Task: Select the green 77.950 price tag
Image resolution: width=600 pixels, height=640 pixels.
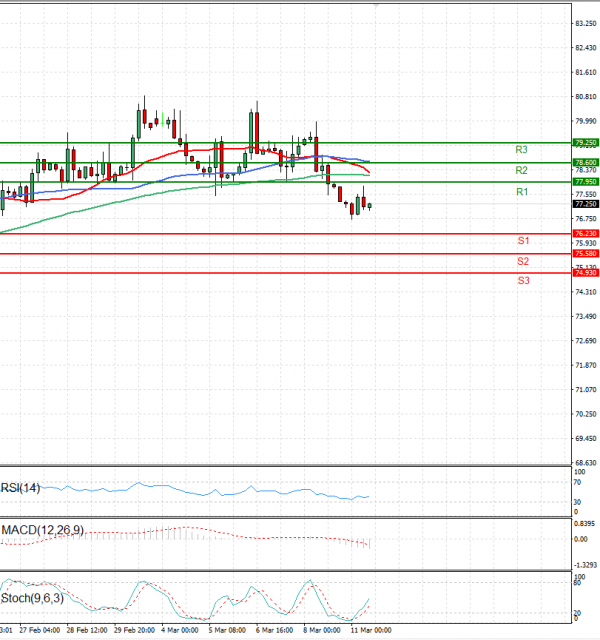Action: (585, 182)
